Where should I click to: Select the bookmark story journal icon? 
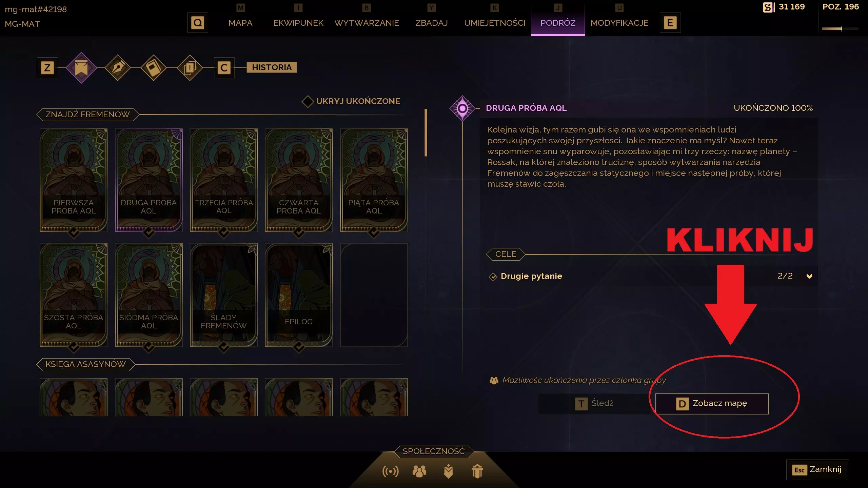tap(81, 68)
